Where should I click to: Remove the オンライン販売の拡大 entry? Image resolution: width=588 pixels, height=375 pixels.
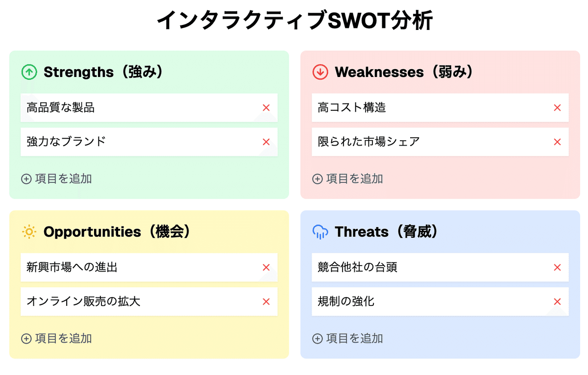266,302
